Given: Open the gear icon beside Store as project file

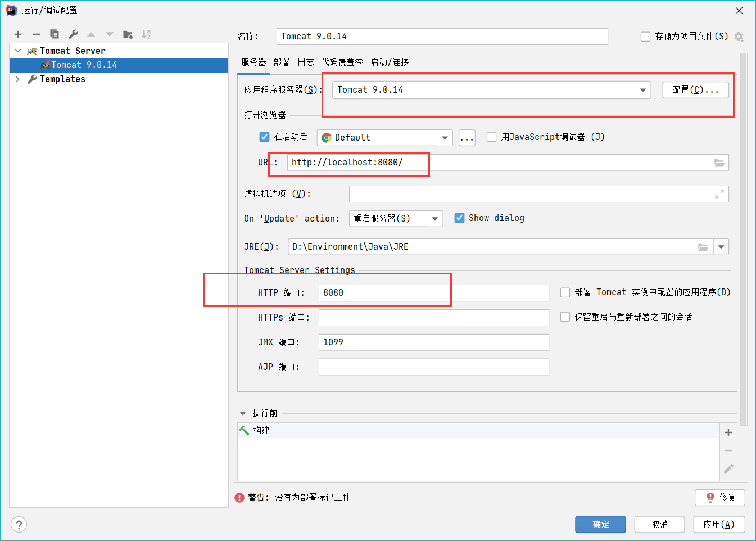Looking at the screenshot, I should click(x=739, y=37).
